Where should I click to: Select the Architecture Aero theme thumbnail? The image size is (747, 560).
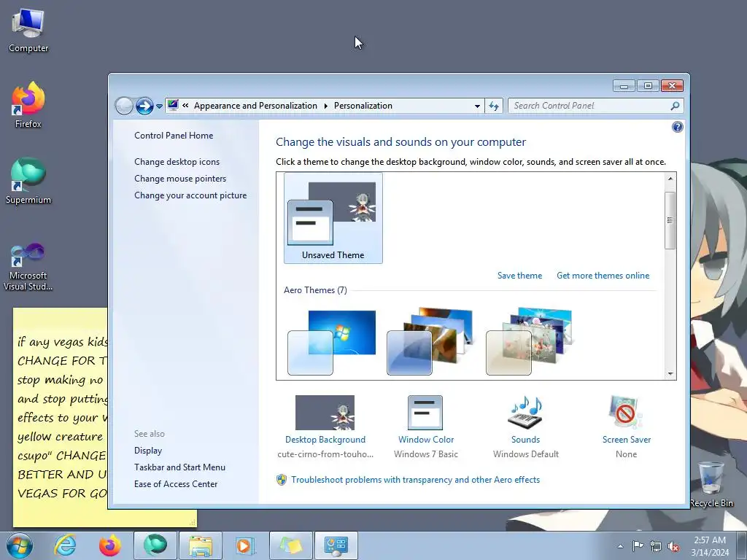click(x=430, y=341)
